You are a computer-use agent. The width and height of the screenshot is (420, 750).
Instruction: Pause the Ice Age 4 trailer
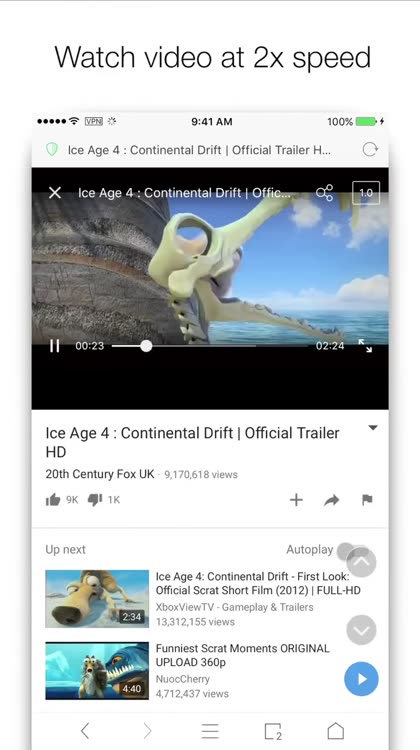[55, 346]
